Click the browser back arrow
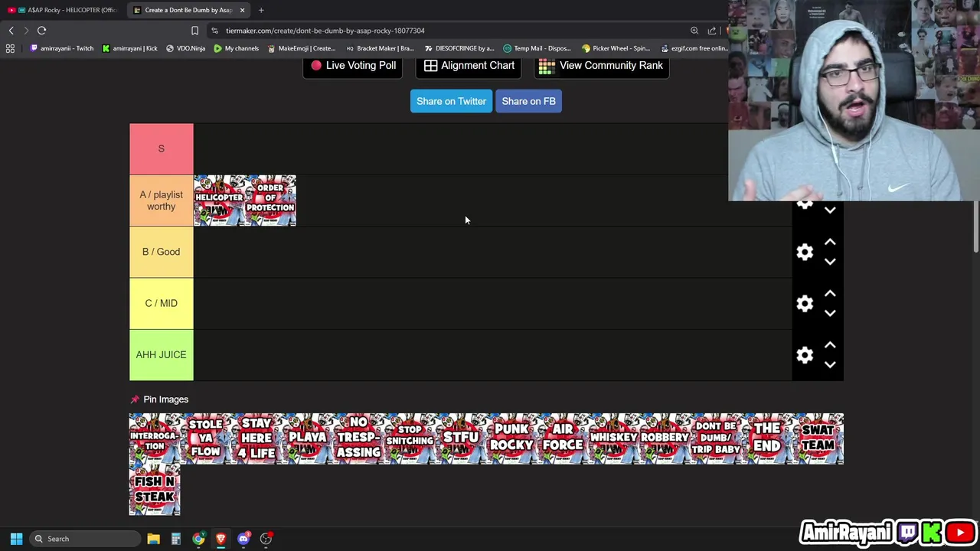Viewport: 980px width, 551px height. pos(11,31)
